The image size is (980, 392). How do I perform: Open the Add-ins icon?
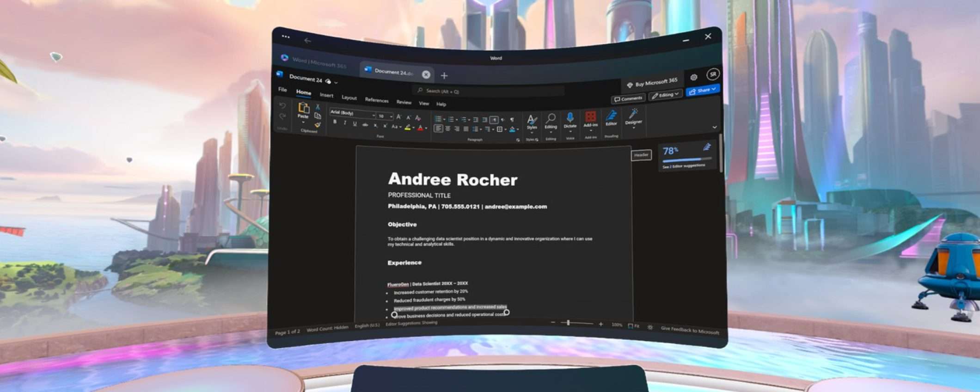click(590, 118)
